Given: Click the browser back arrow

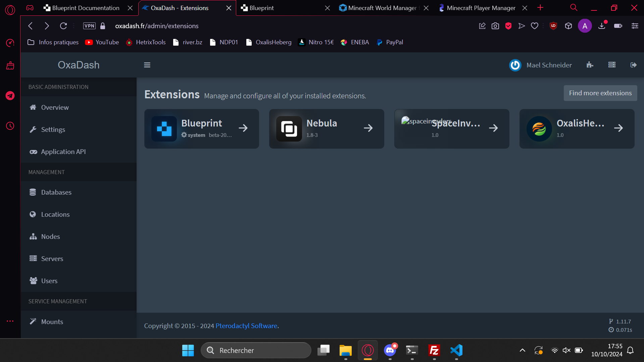Looking at the screenshot, I should pos(31,26).
